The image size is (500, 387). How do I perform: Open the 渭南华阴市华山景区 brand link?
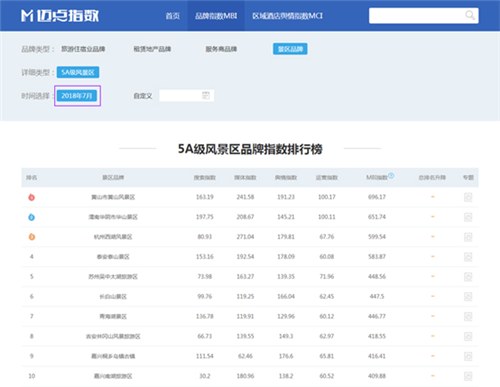113,217
